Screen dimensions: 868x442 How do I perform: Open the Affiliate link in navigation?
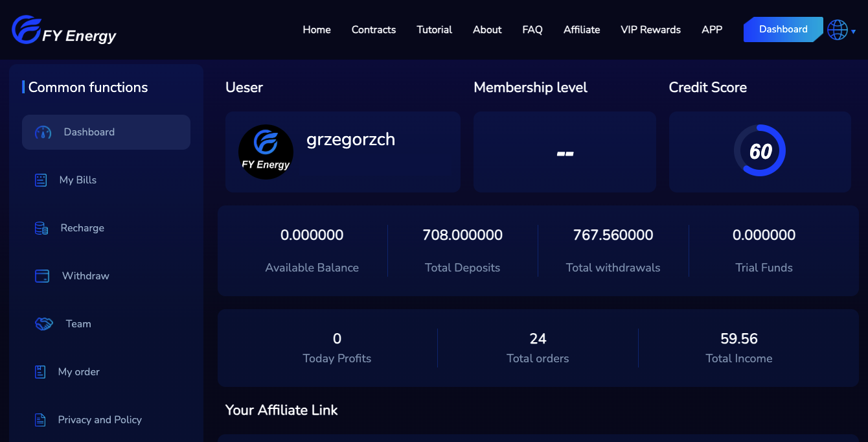pos(581,30)
